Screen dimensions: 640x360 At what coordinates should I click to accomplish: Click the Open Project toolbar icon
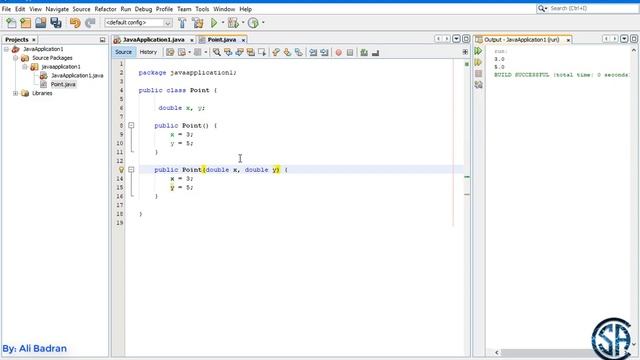point(40,23)
